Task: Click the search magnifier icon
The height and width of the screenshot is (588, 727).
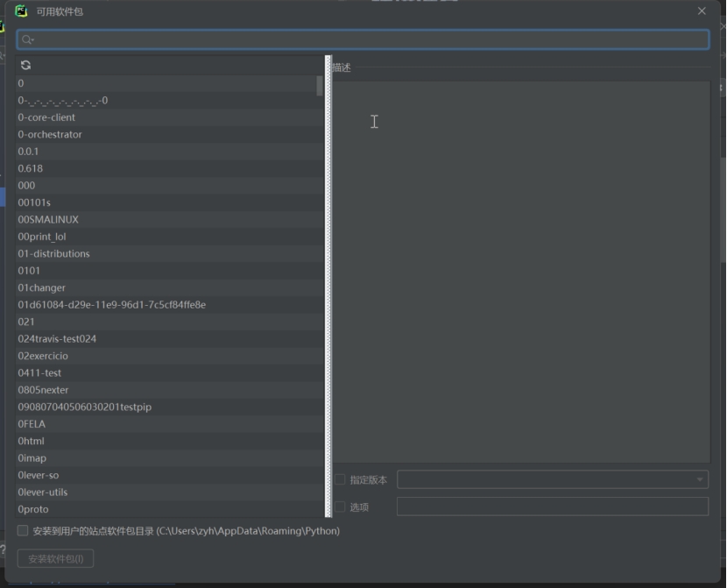Action: [x=27, y=39]
